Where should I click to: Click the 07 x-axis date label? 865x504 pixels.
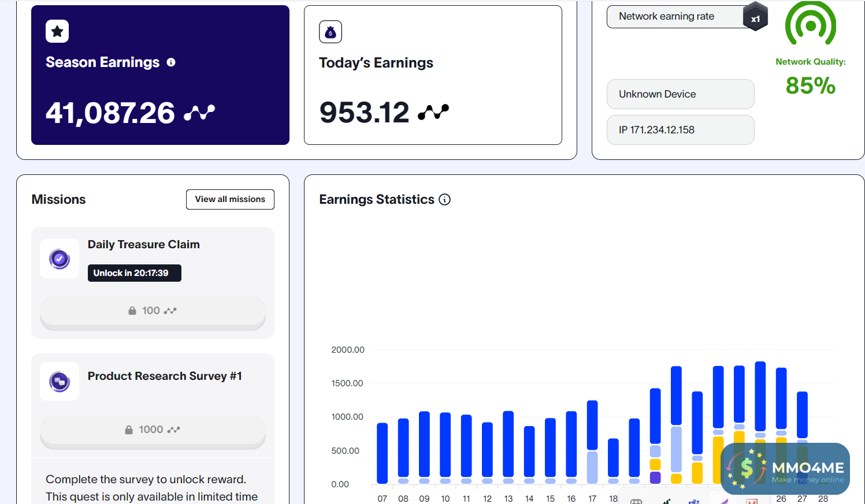click(x=383, y=499)
